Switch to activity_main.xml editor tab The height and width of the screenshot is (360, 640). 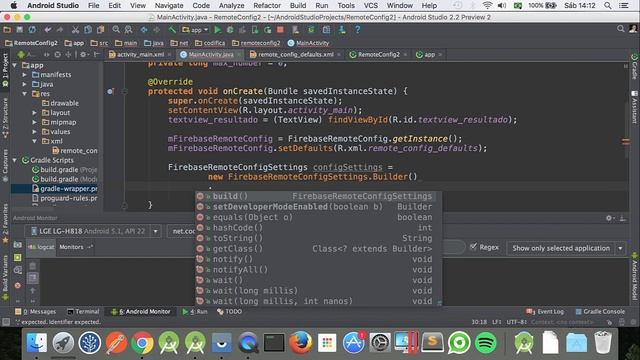coord(140,54)
